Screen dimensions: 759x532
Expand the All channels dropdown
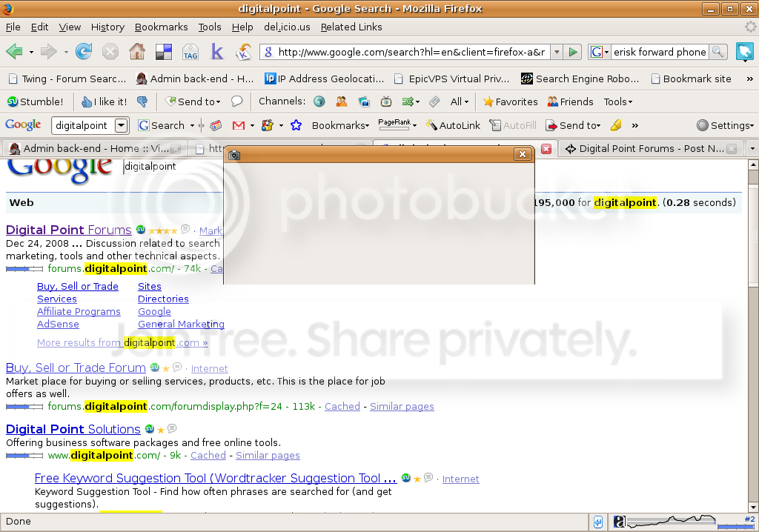[460, 102]
